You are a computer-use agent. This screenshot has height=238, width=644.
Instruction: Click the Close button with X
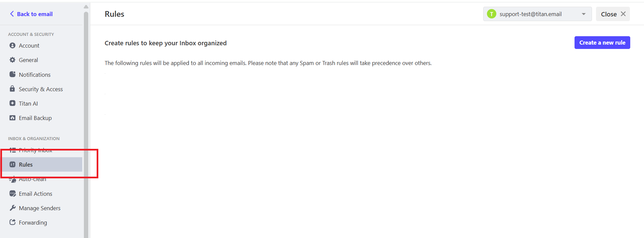tap(613, 14)
